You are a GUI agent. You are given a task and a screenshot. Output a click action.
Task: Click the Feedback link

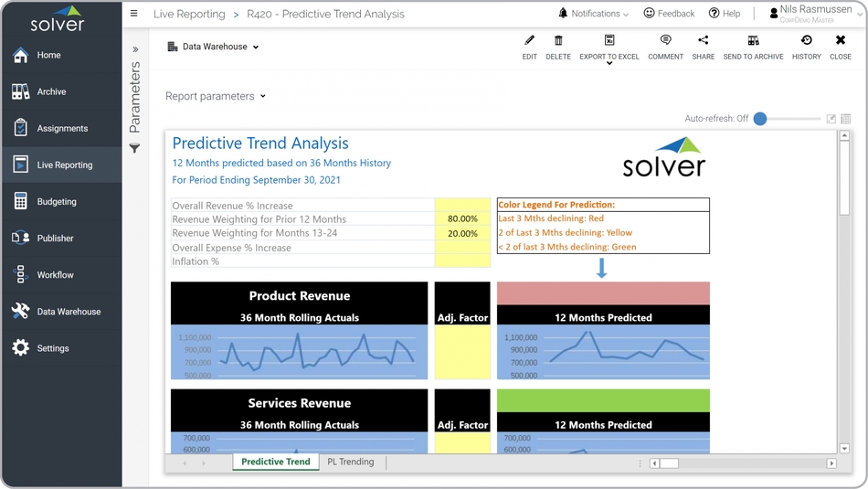tap(669, 14)
